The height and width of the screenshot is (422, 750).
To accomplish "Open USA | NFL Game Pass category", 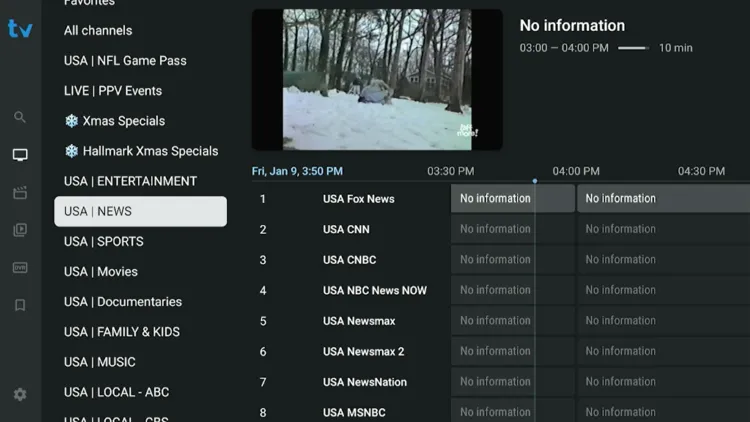I will pyautogui.click(x=125, y=61).
